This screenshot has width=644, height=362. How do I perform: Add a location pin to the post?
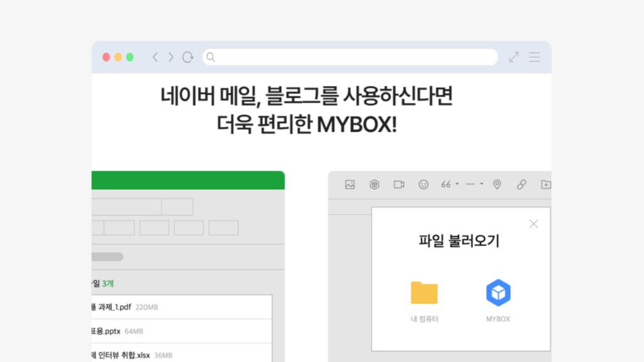497,184
